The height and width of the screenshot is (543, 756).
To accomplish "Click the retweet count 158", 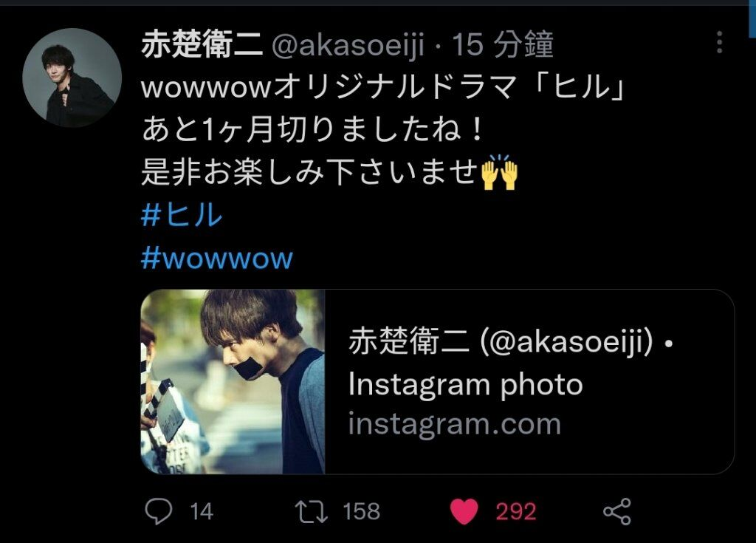I will (361, 512).
